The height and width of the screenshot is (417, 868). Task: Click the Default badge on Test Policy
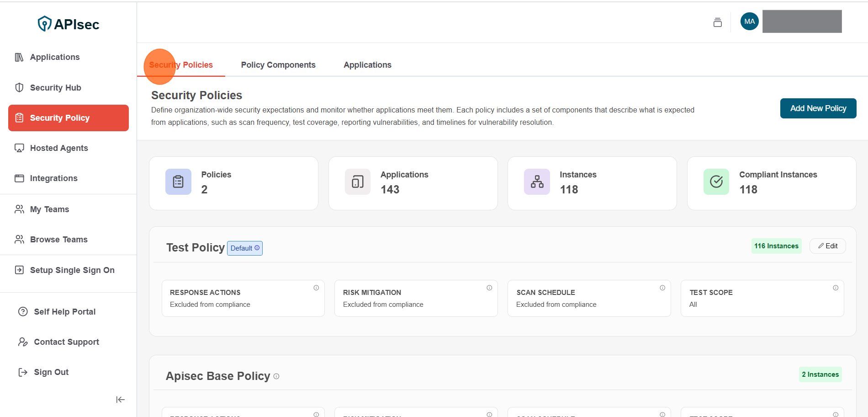(245, 248)
